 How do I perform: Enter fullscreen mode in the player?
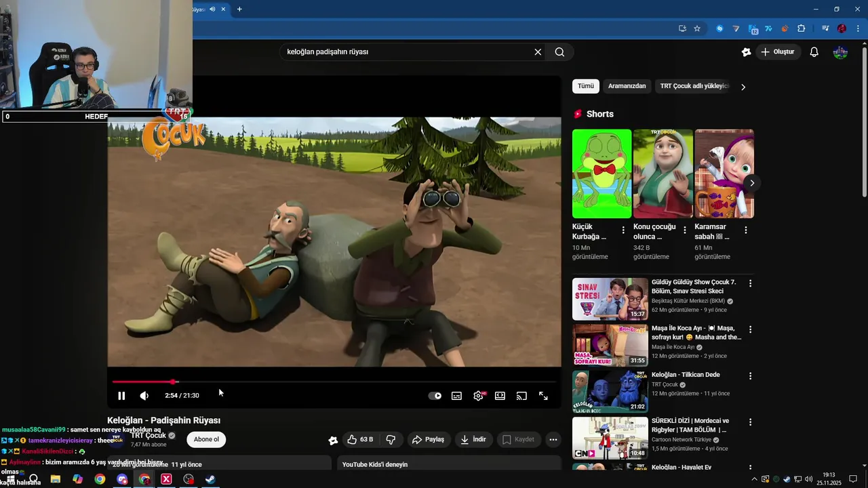[x=543, y=396]
